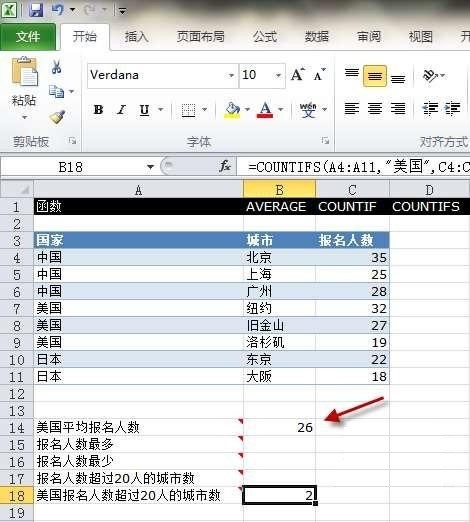Increase cell indent
470x522 pixels.
(453, 109)
